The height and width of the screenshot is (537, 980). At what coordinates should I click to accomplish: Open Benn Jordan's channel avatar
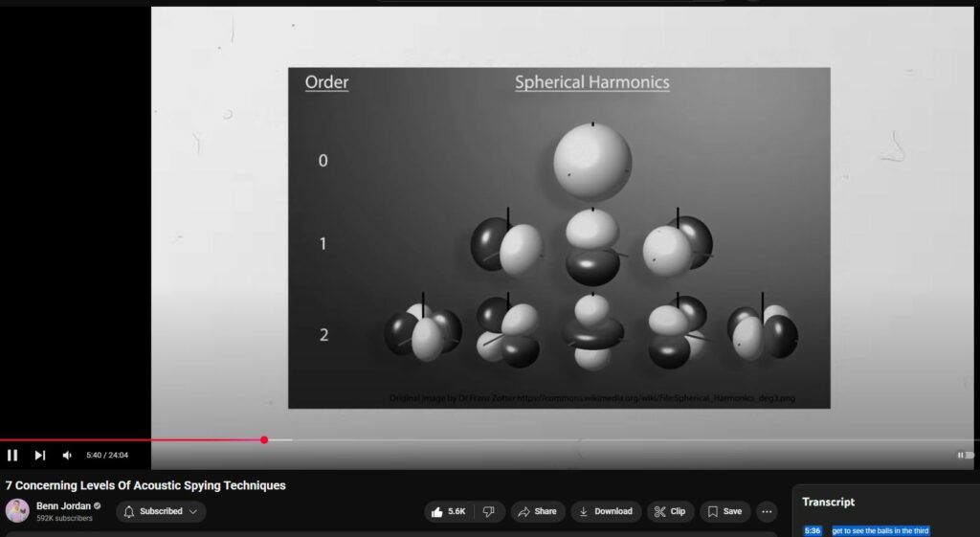(x=17, y=511)
